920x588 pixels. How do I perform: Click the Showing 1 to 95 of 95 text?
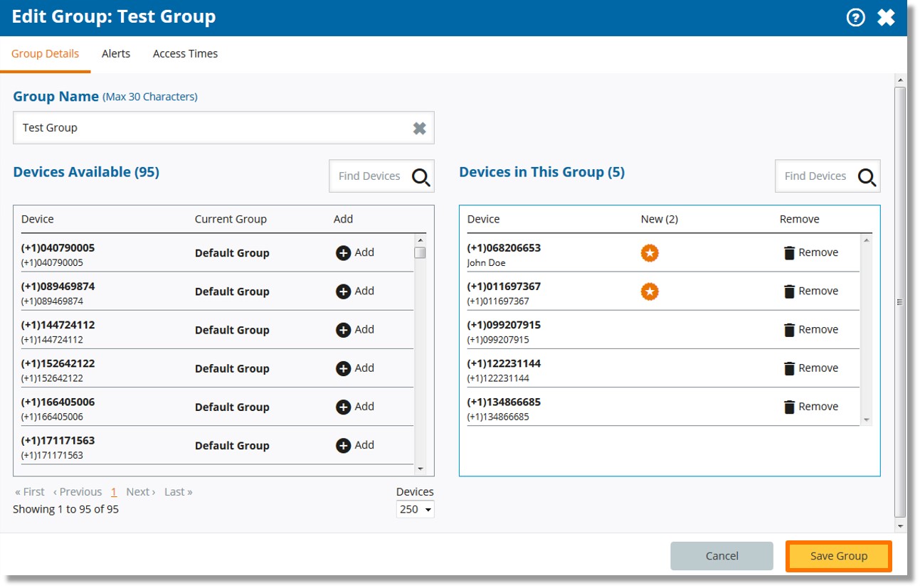(x=65, y=509)
